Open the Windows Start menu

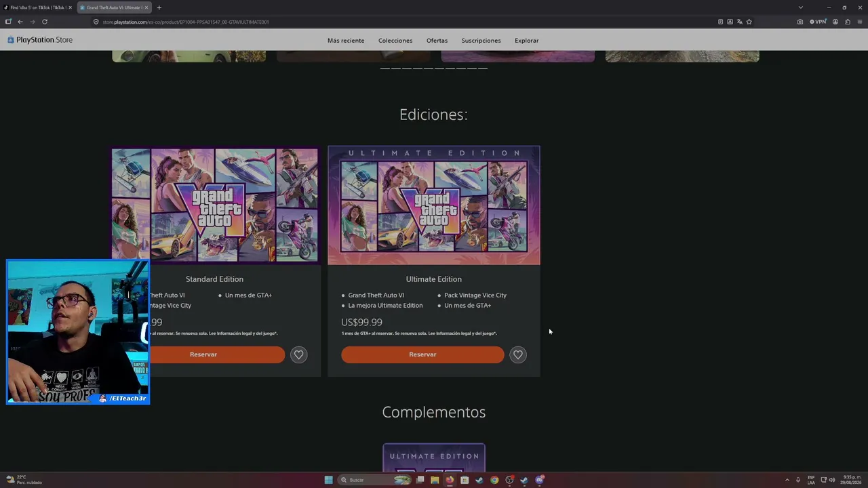329,480
